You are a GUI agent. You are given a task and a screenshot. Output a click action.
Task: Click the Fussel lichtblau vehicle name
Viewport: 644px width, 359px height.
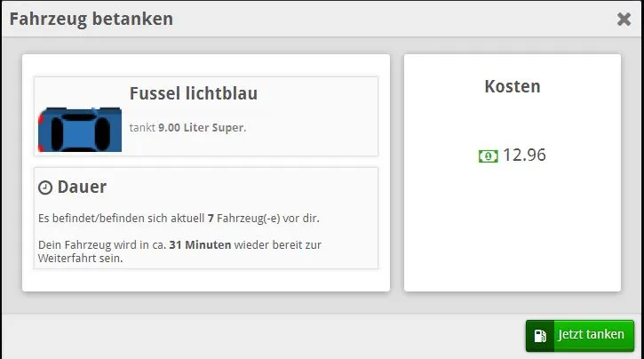(x=194, y=93)
